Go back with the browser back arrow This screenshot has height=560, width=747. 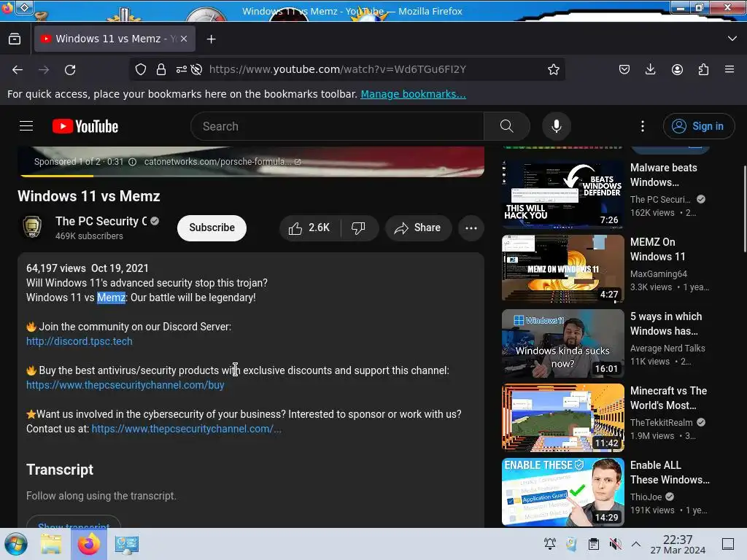pos(18,70)
